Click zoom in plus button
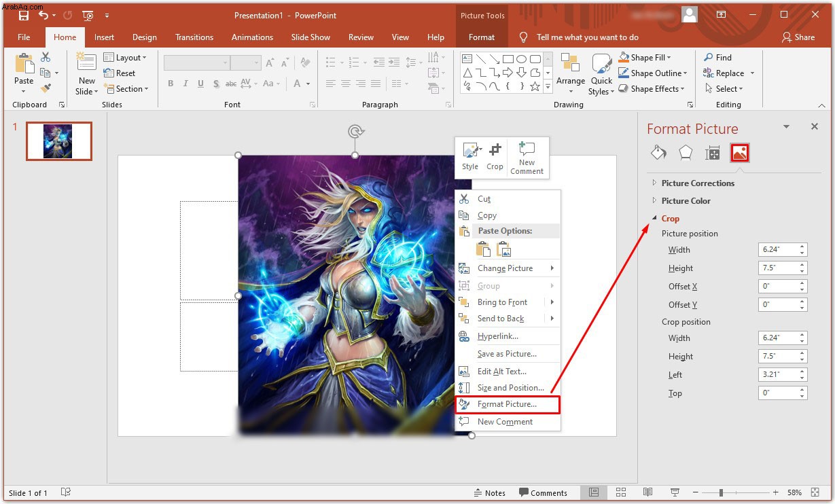This screenshot has height=504, width=835. (x=776, y=492)
